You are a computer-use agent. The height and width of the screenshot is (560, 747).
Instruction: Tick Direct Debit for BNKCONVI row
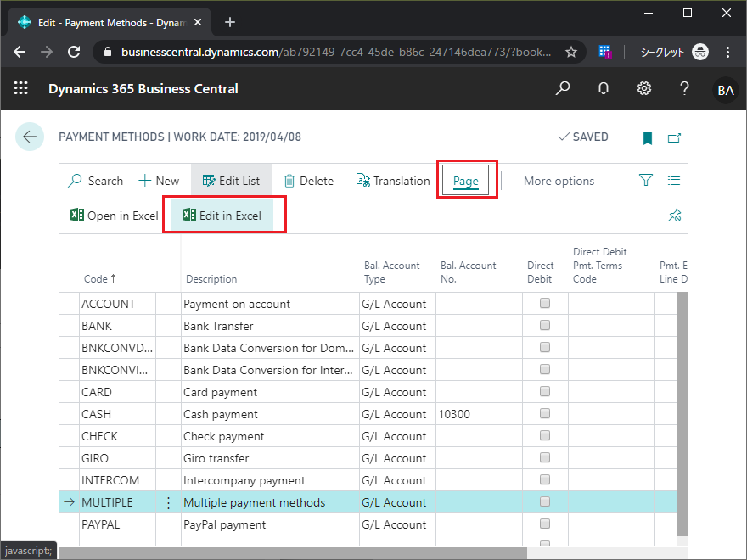click(x=545, y=369)
